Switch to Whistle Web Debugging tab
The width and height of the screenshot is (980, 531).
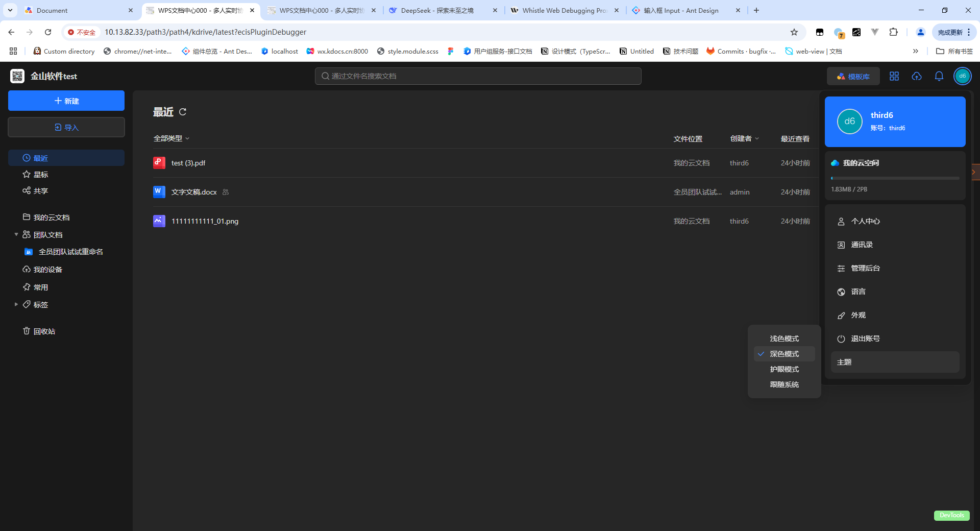pyautogui.click(x=565, y=10)
